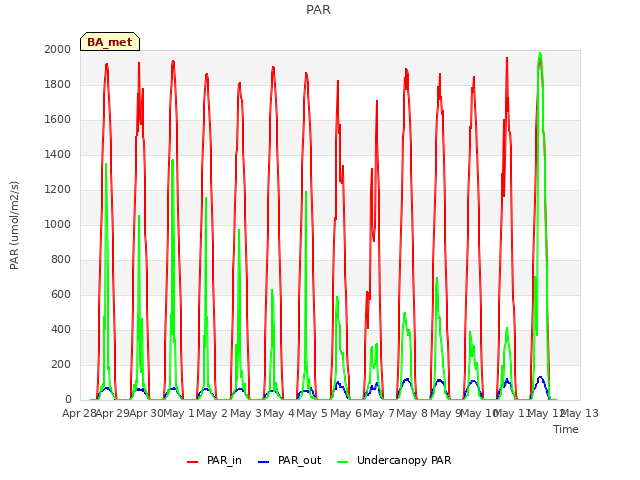Click the PAR (umol/m2/s) y-axis label
This screenshot has width=640, height=480.
(14, 225)
